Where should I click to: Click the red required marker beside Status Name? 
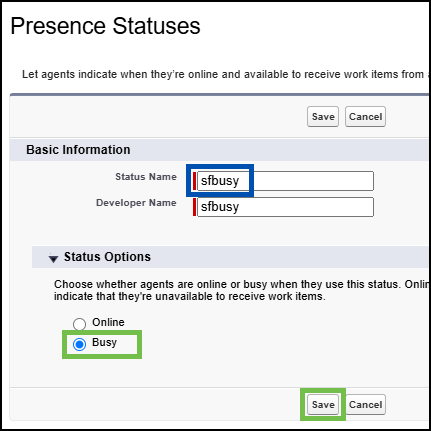tap(194, 181)
